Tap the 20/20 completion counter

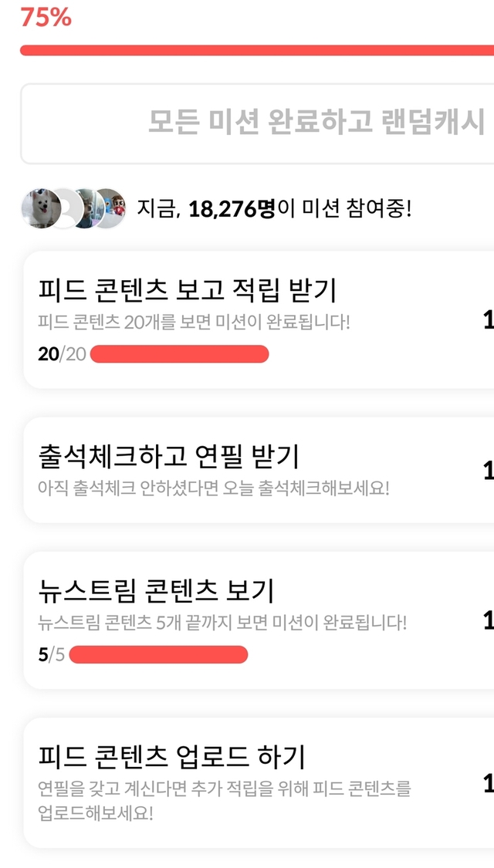[x=62, y=354]
